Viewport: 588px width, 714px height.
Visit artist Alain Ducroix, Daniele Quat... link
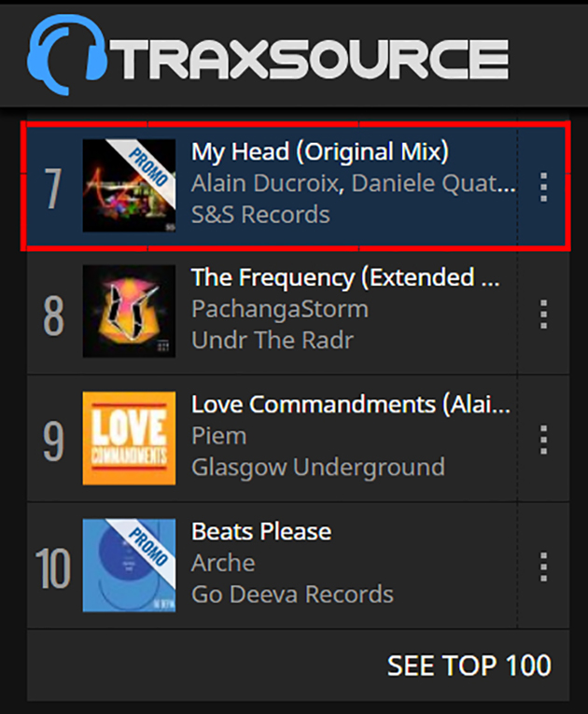(x=354, y=184)
